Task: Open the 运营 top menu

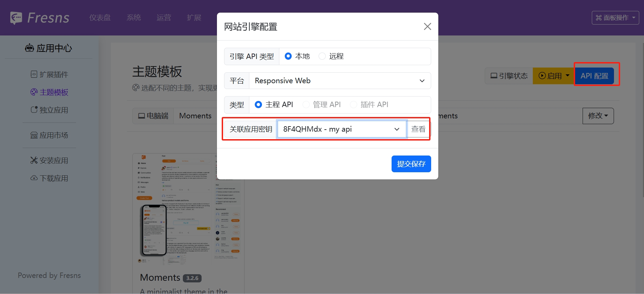Action: pos(164,18)
